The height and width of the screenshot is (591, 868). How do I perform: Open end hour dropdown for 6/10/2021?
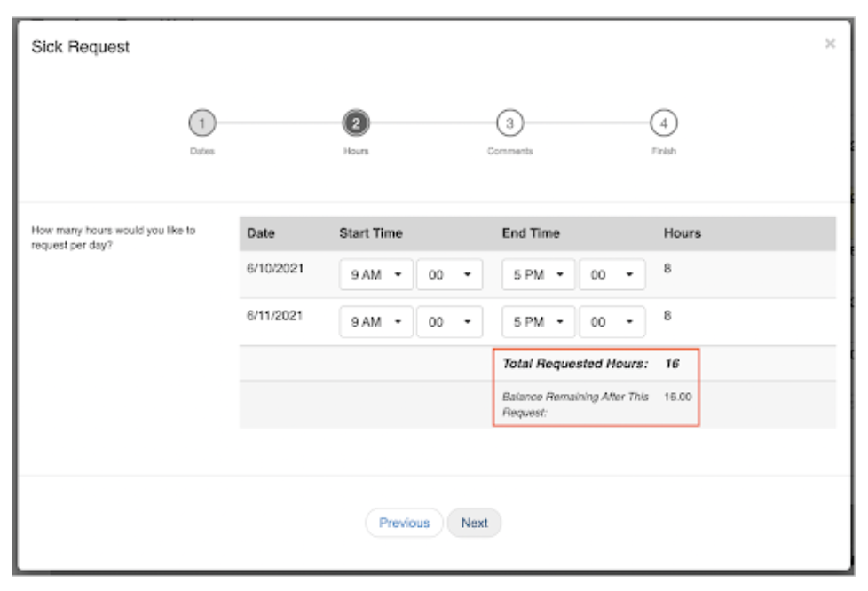(538, 275)
